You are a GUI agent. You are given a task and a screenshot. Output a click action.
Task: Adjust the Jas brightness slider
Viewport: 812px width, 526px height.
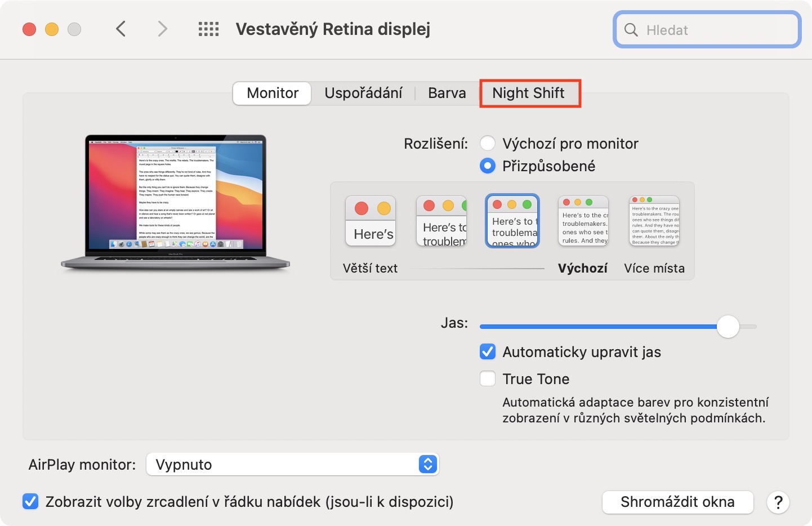(x=618, y=327)
